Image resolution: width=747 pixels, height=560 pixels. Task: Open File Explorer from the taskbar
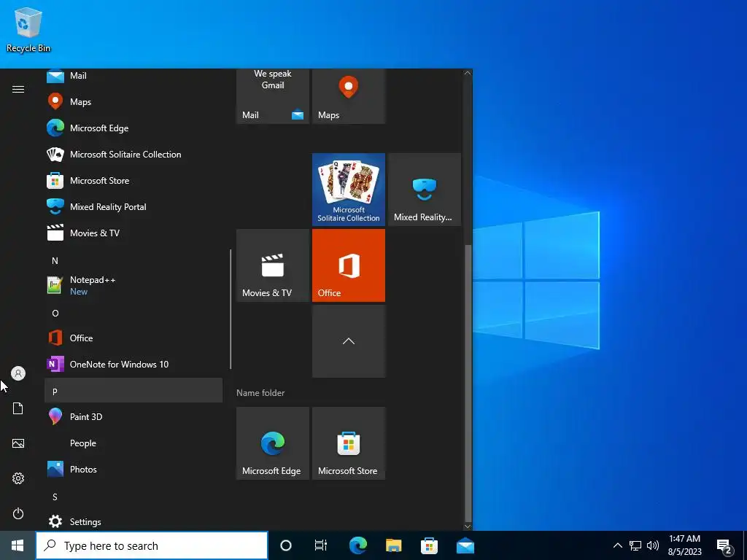point(393,545)
